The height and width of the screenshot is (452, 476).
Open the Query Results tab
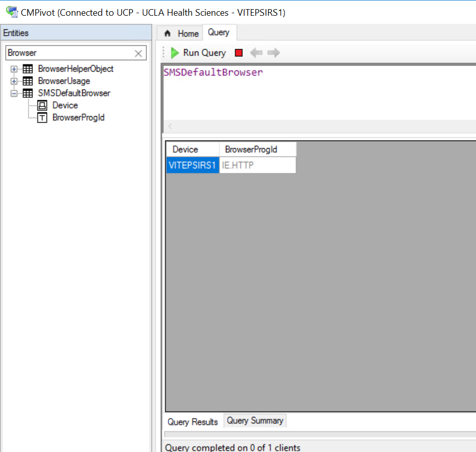193,422
